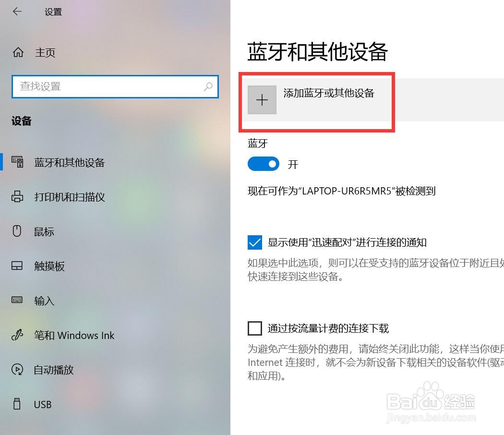Click the 查找设置 search field
This screenshot has height=435, width=504.
coord(115,86)
